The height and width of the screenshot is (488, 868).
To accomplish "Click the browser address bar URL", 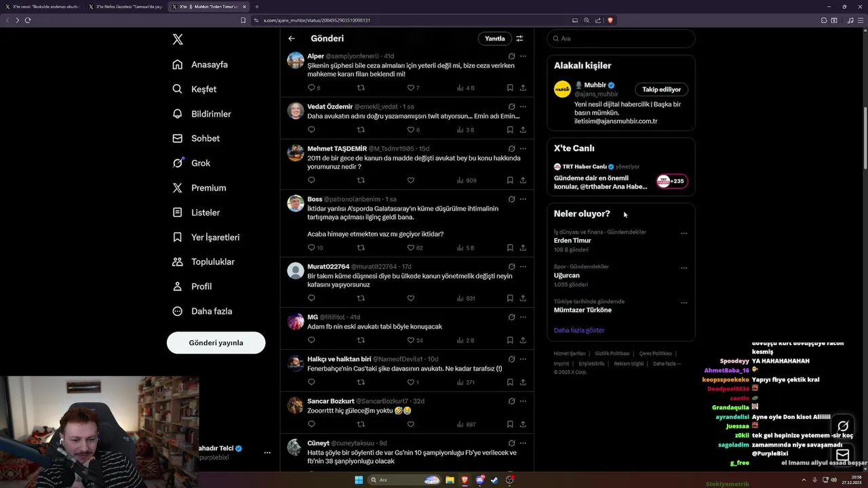I will (317, 20).
